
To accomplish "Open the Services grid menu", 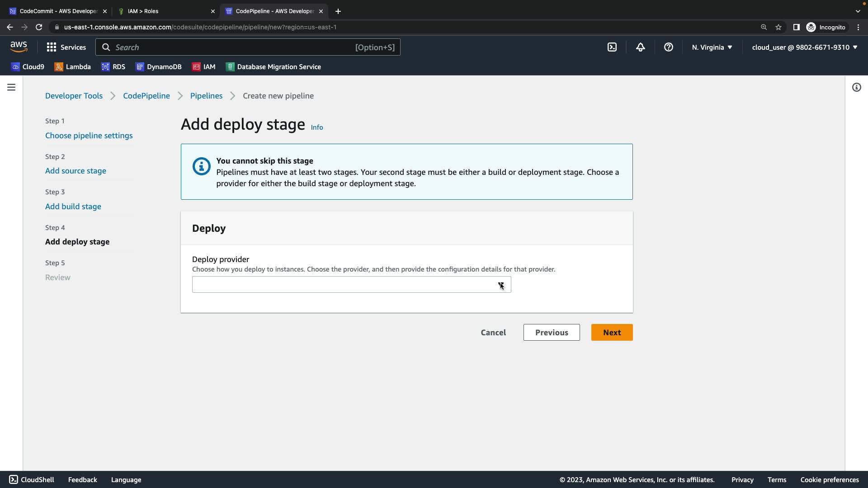I will 66,47.
